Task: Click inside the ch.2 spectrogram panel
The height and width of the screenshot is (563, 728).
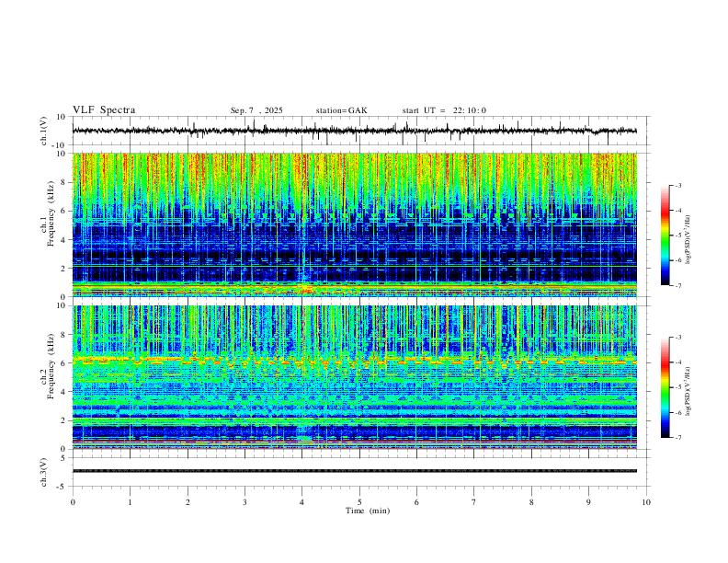Action: tap(354, 377)
